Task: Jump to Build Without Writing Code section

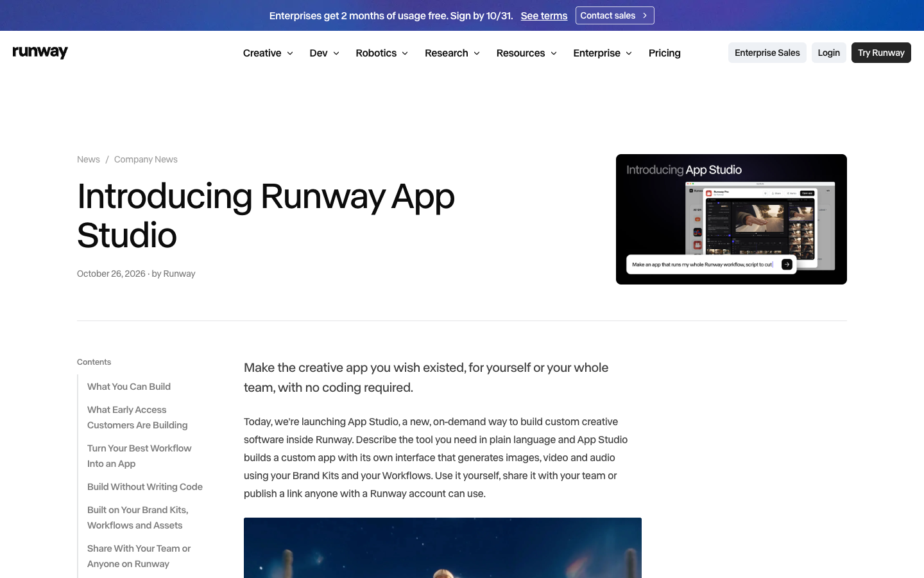Action: [x=145, y=487]
